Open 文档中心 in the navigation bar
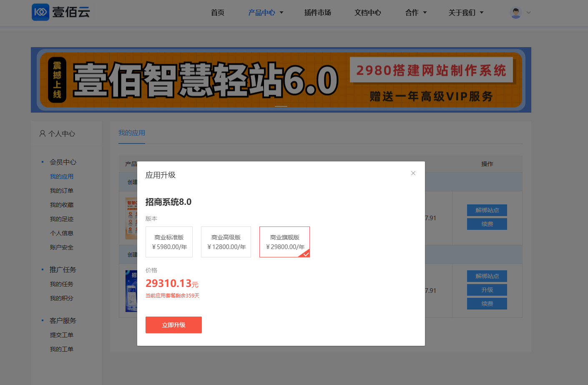 click(x=368, y=13)
